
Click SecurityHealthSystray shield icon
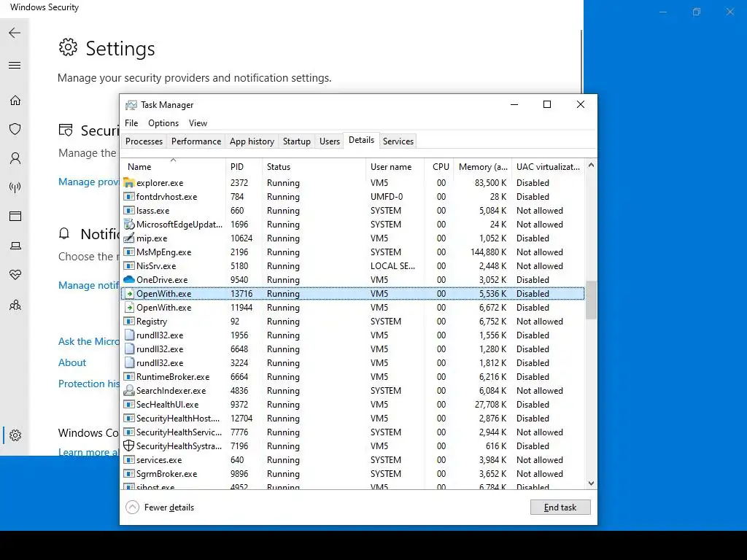click(129, 446)
